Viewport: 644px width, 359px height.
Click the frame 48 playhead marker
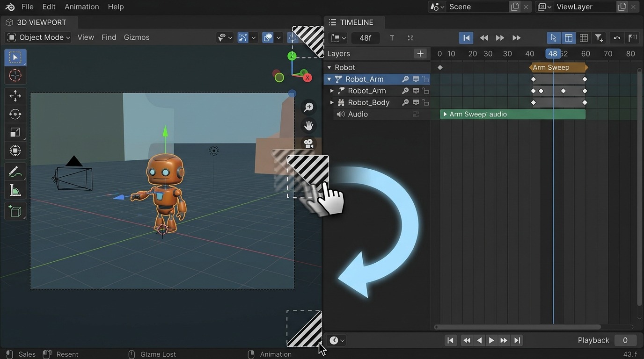[553, 54]
